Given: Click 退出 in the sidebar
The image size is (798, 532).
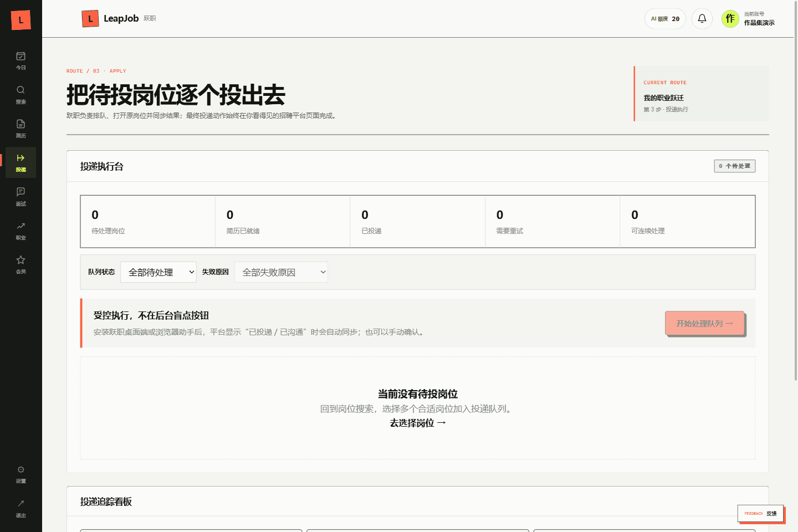Looking at the screenshot, I should click(21, 508).
